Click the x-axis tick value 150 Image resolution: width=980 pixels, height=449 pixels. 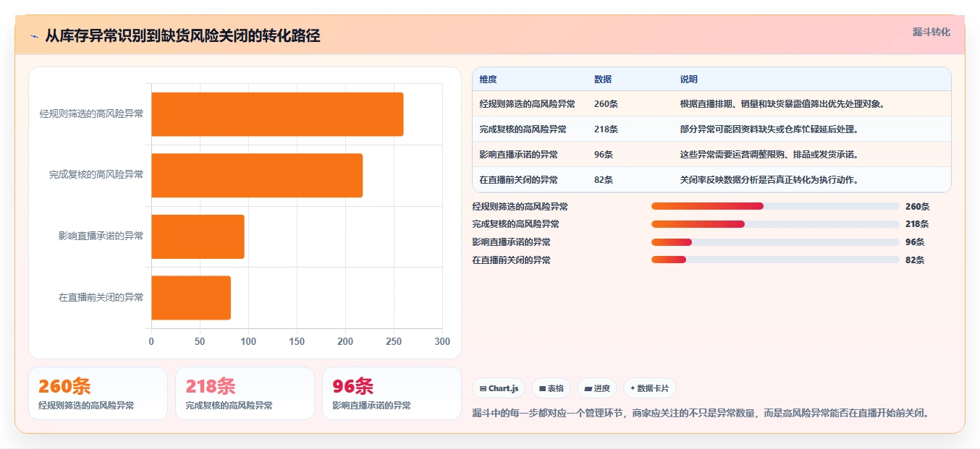[297, 341]
